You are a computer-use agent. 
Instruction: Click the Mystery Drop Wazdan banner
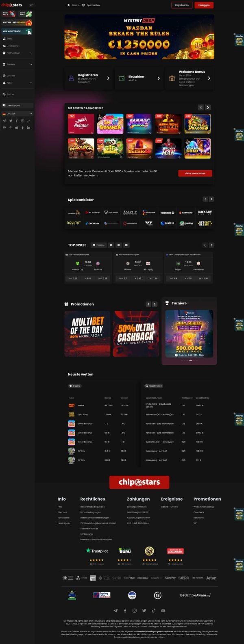(139, 37)
